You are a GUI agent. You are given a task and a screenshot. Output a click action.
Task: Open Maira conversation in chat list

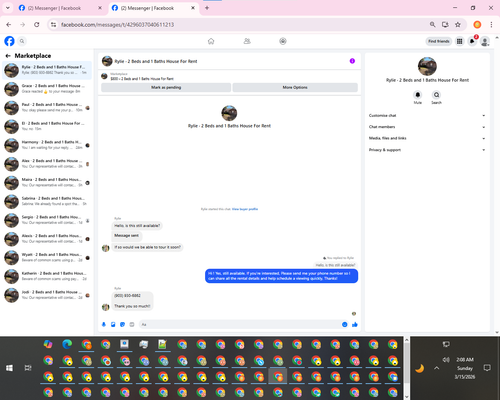click(x=47, y=182)
